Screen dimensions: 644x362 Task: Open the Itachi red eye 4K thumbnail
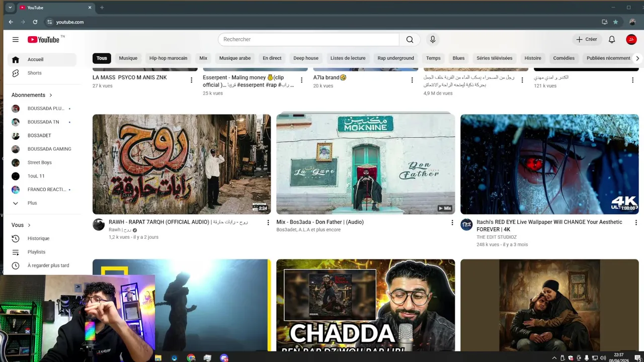point(549,164)
